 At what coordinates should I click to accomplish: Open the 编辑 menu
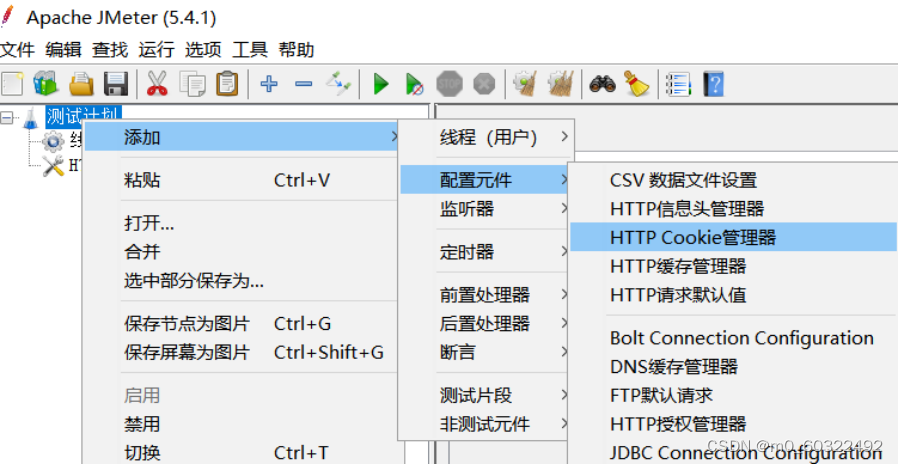click(x=64, y=50)
